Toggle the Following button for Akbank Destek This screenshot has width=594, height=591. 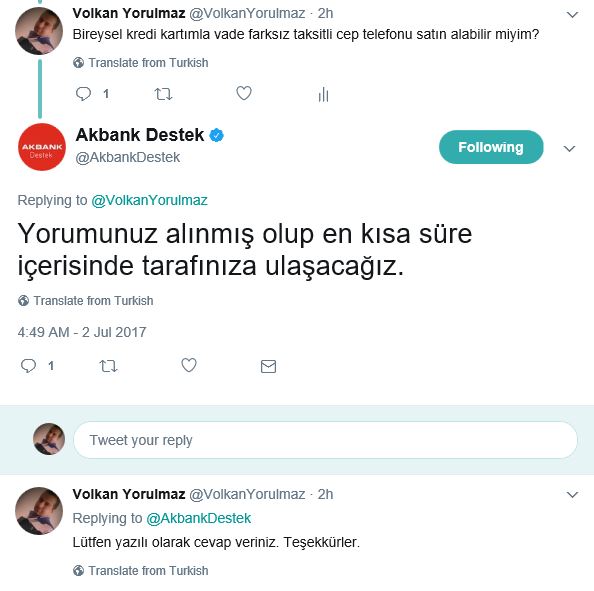[x=491, y=147]
